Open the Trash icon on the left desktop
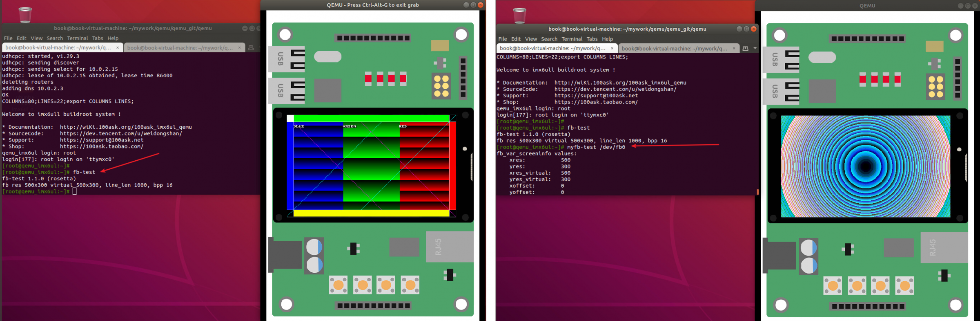This screenshot has width=980, height=321. [x=25, y=14]
